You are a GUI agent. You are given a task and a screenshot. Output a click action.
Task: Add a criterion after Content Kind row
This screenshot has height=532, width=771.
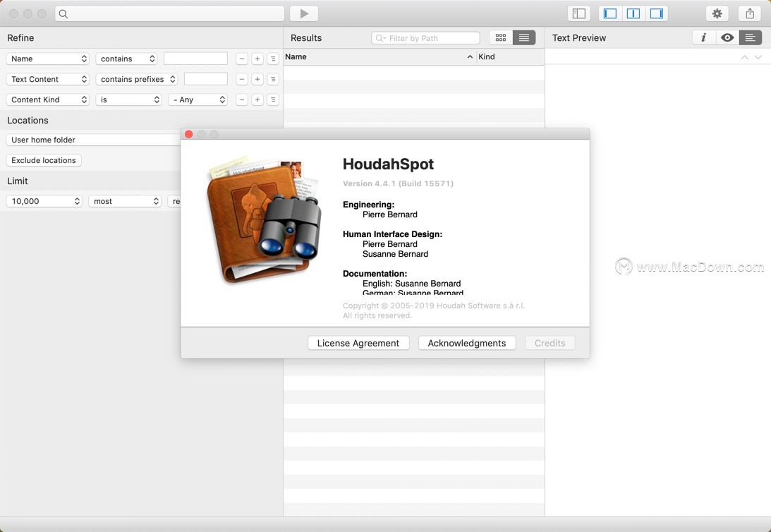pyautogui.click(x=257, y=99)
